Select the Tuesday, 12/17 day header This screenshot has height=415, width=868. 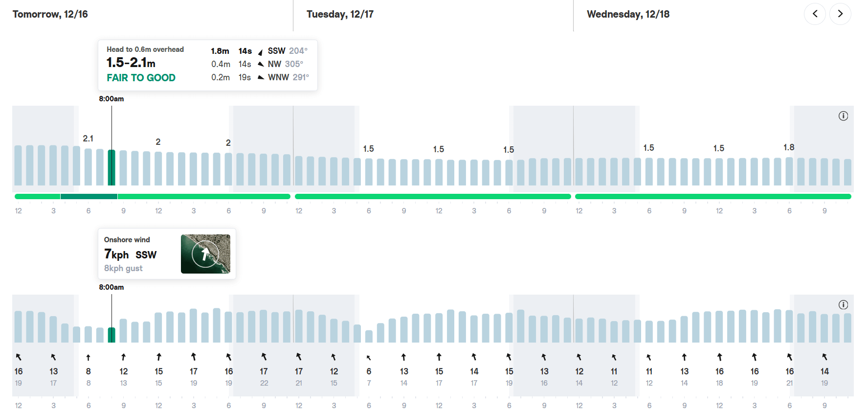click(340, 14)
